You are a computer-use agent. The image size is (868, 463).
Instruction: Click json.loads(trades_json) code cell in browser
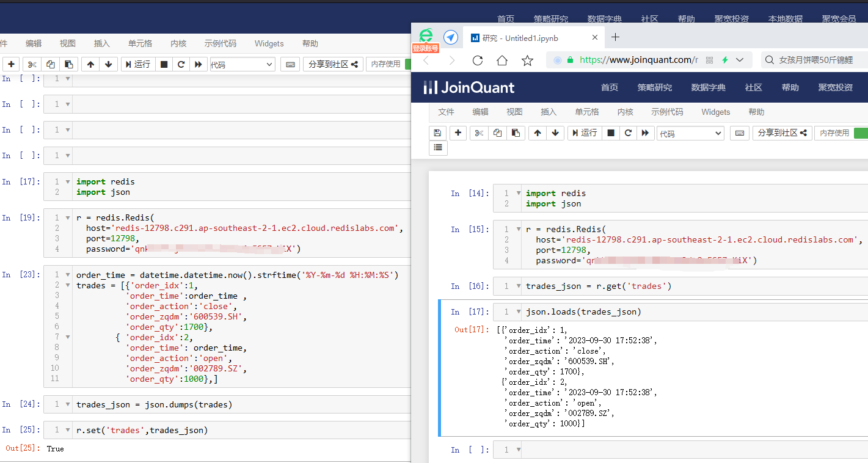click(680, 312)
